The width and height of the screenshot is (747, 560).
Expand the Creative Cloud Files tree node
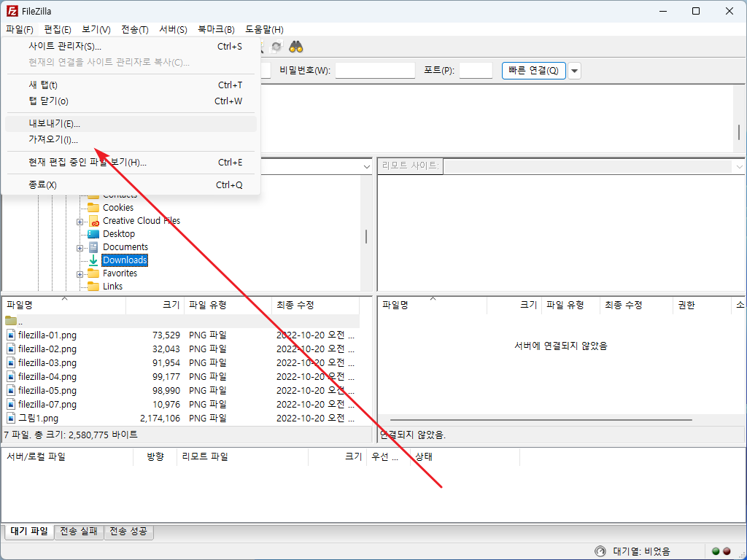[80, 222]
